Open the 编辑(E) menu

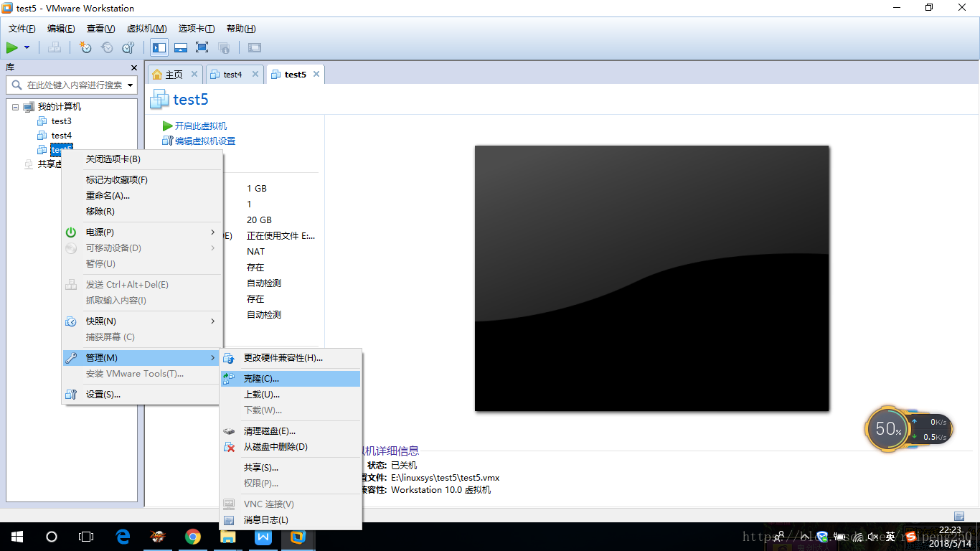(x=61, y=29)
